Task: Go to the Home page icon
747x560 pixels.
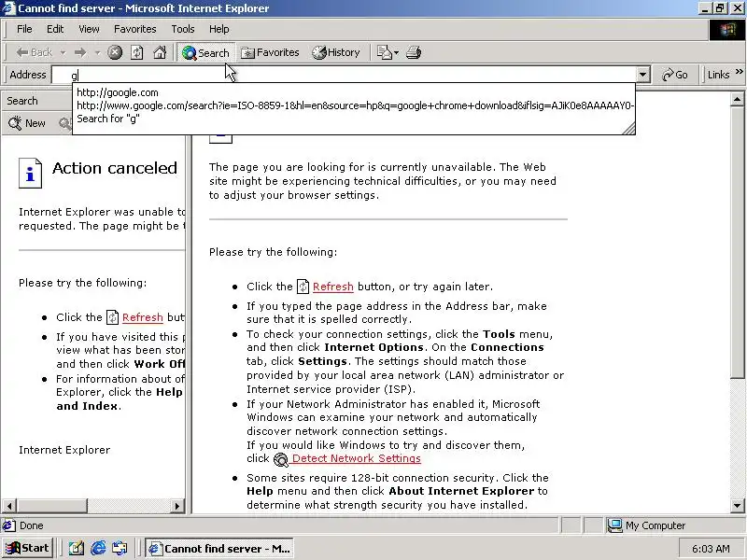Action: pos(160,52)
